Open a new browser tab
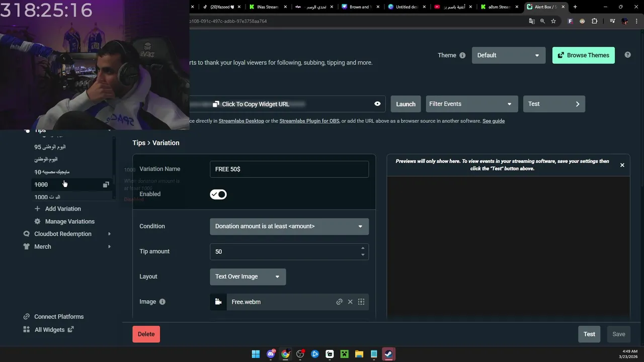 (575, 7)
